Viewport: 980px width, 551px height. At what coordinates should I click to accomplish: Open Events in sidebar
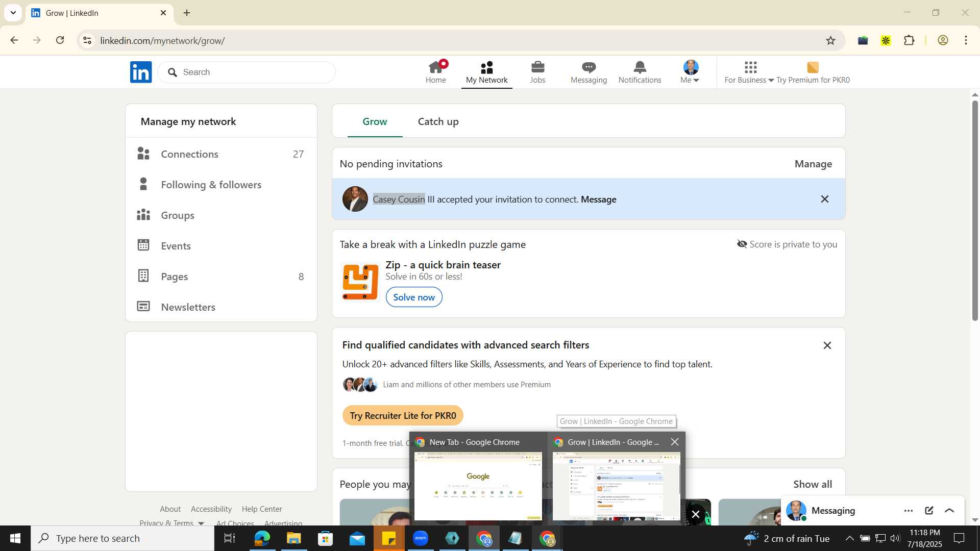(221, 246)
